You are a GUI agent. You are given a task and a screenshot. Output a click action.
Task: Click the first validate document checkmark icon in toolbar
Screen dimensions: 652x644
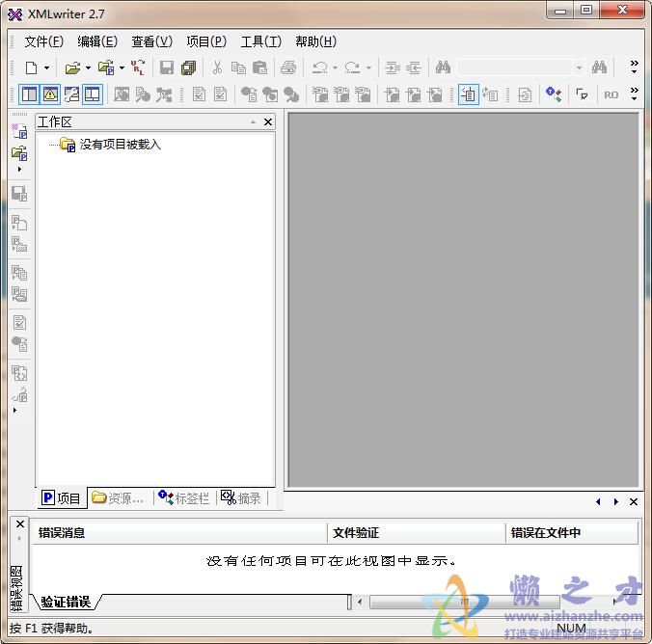click(199, 94)
